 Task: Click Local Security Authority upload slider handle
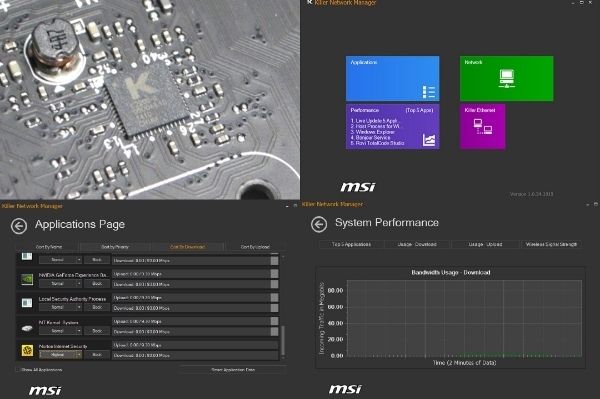[x=274, y=298]
